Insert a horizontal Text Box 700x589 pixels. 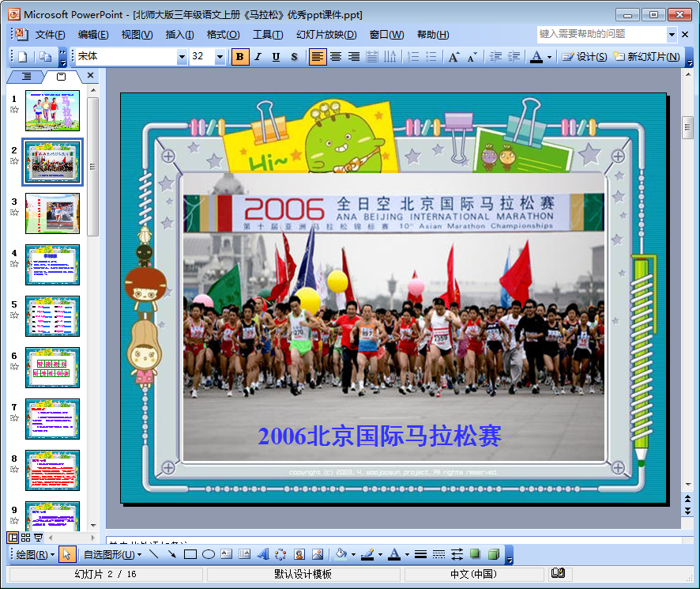[x=226, y=554]
